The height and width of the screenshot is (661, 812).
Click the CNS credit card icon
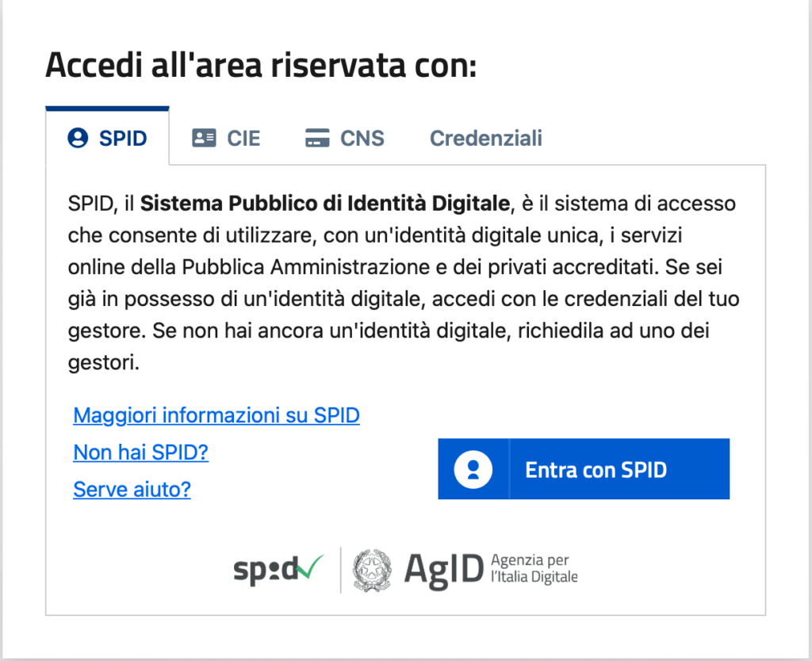(317, 138)
